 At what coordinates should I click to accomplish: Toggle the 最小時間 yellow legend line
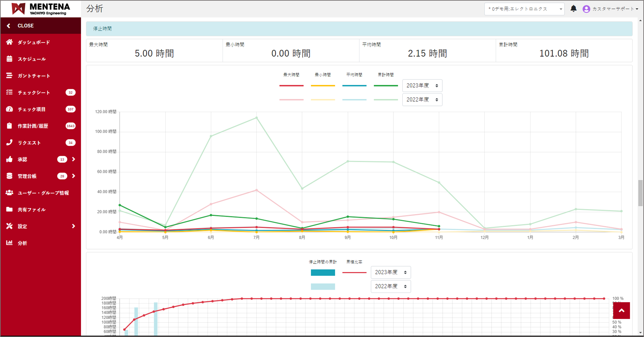(323, 86)
